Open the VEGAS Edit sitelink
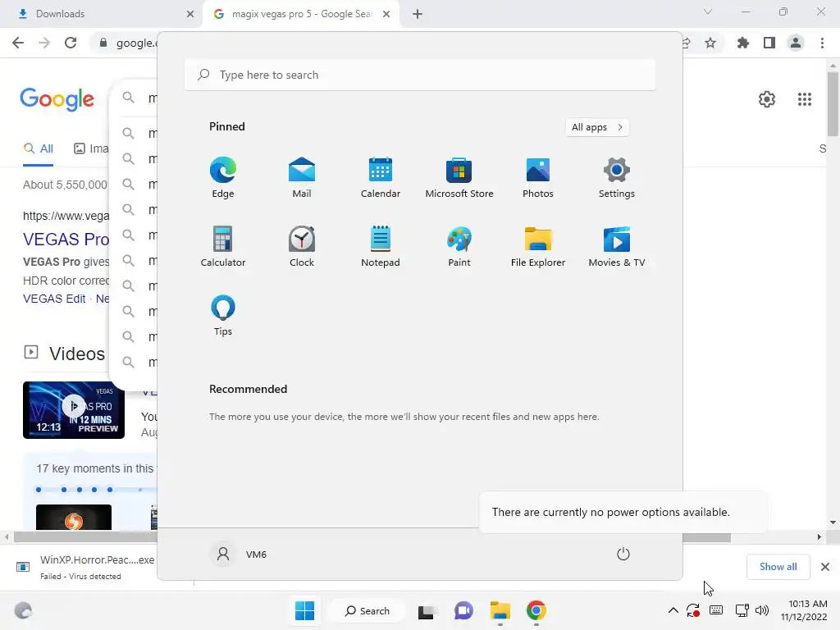The image size is (840, 630). [x=54, y=299]
